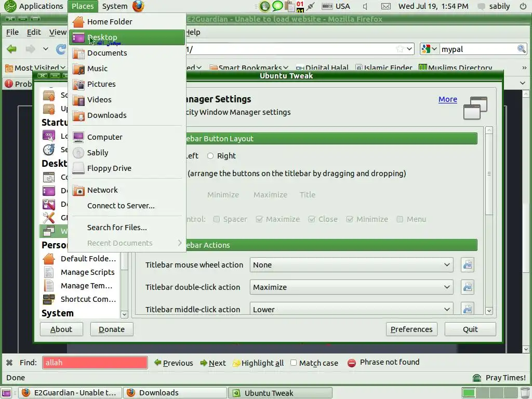Enable Match case in find bar
532x399 pixels.
coord(294,363)
